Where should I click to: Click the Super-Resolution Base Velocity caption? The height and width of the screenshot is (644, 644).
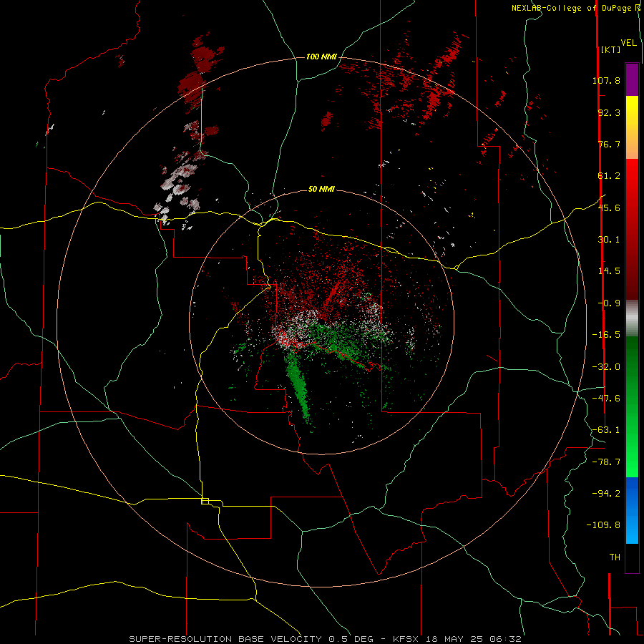tap(325, 639)
